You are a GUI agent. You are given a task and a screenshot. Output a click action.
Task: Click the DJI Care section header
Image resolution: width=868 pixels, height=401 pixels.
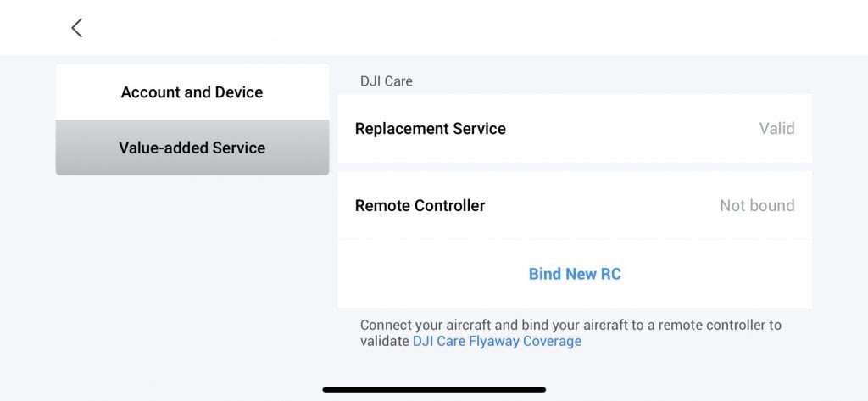[386, 81]
